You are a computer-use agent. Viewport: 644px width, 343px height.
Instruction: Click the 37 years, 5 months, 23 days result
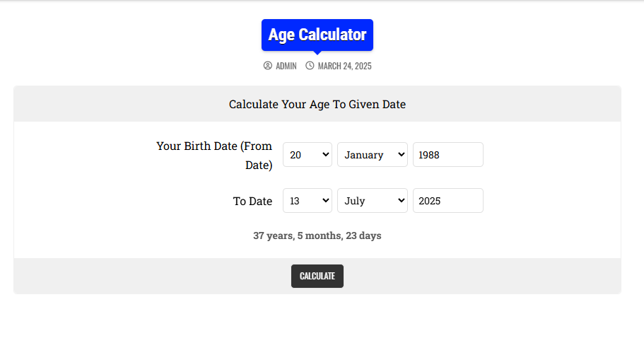pyautogui.click(x=317, y=236)
